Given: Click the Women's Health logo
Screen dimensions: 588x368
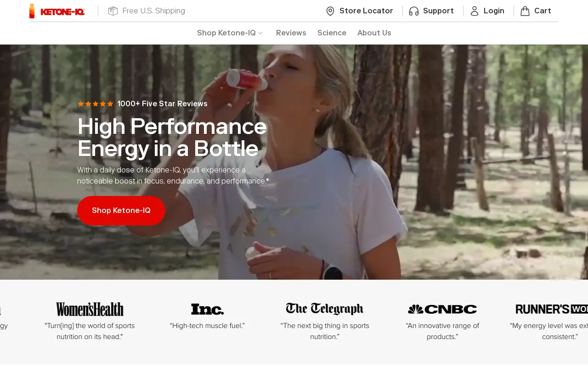Looking at the screenshot, I should point(90,309).
